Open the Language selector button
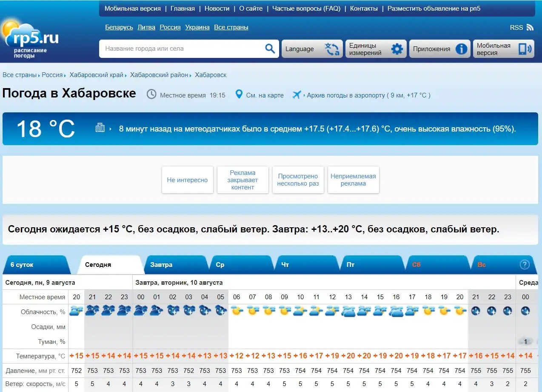The height and width of the screenshot is (392, 542). tap(312, 49)
